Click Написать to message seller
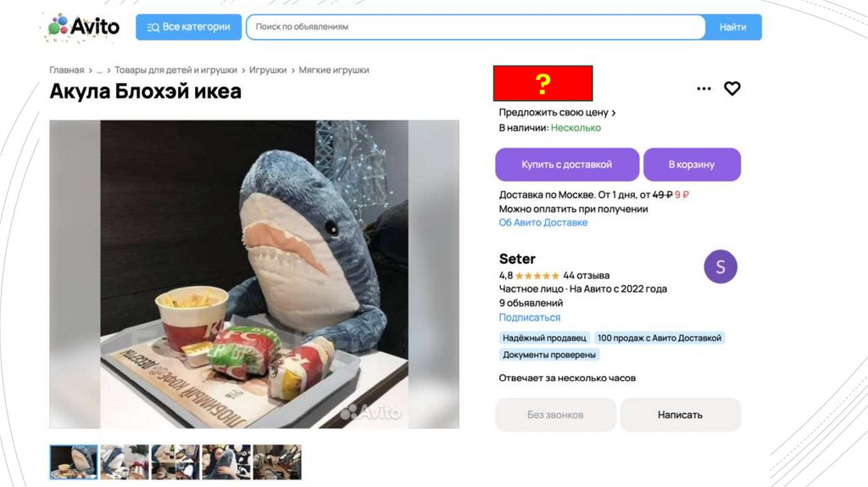The width and height of the screenshot is (868, 487). pos(681,414)
